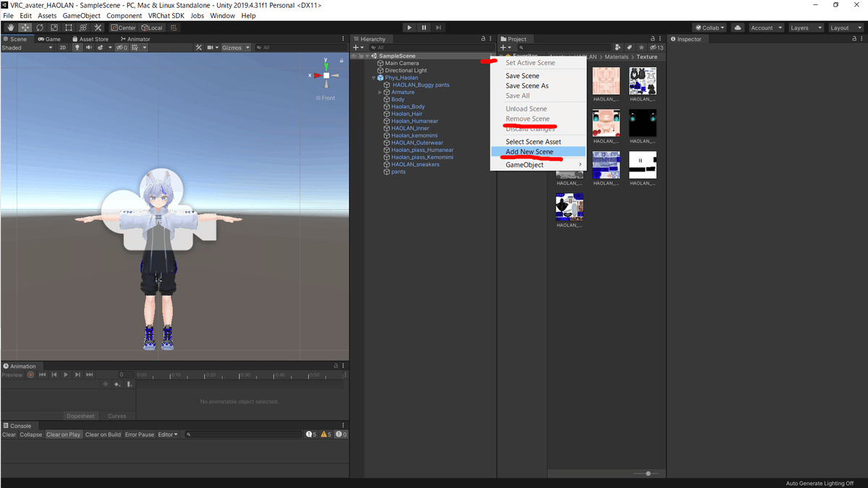The height and width of the screenshot is (488, 868).
Task: Select the Rotate tool
Action: pos(38,27)
